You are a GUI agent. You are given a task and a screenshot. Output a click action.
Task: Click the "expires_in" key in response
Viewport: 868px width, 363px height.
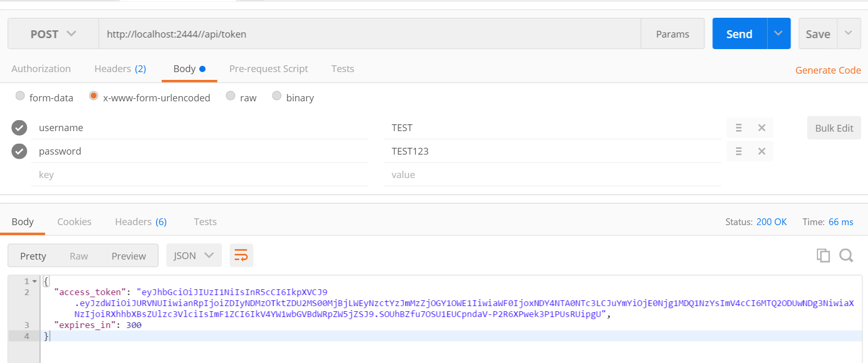pos(85,325)
